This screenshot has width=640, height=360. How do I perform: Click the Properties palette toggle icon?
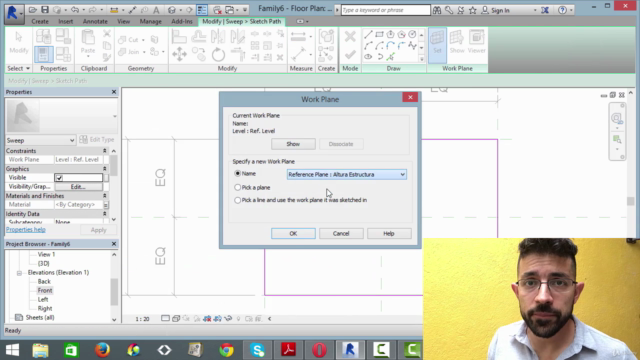pyautogui.click(x=43, y=54)
